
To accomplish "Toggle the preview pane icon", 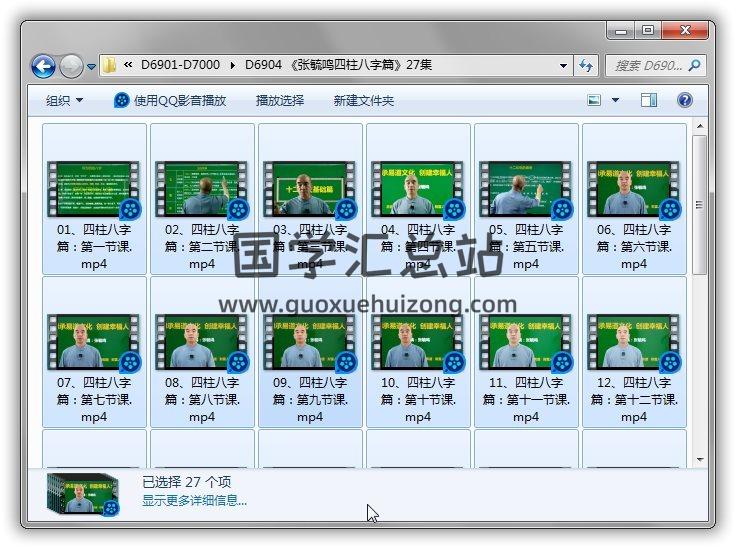I will (x=649, y=100).
